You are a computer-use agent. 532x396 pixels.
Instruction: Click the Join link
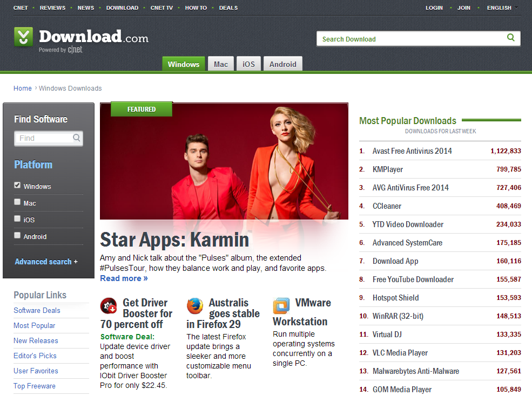pyautogui.click(x=464, y=8)
